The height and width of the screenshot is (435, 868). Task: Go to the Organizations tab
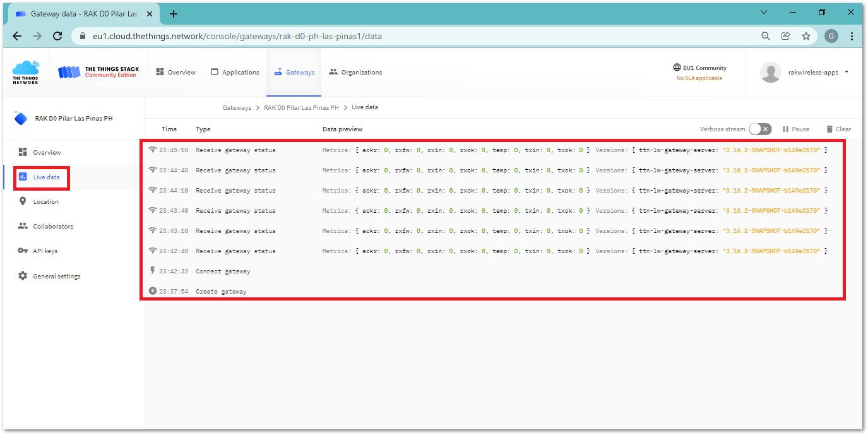click(x=355, y=72)
